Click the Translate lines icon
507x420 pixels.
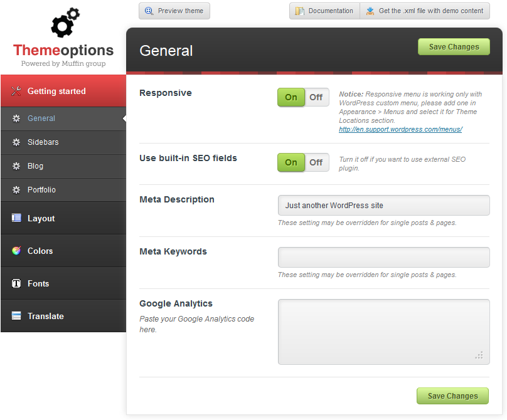pos(16,316)
